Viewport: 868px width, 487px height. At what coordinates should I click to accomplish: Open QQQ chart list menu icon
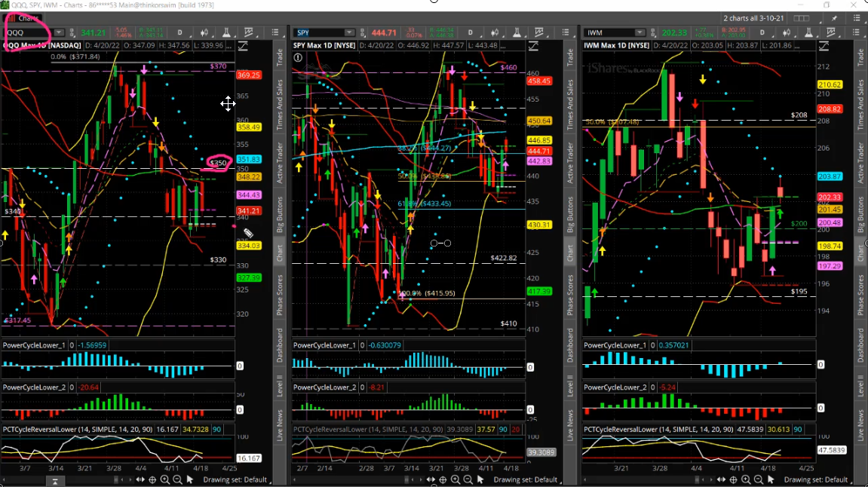click(275, 32)
